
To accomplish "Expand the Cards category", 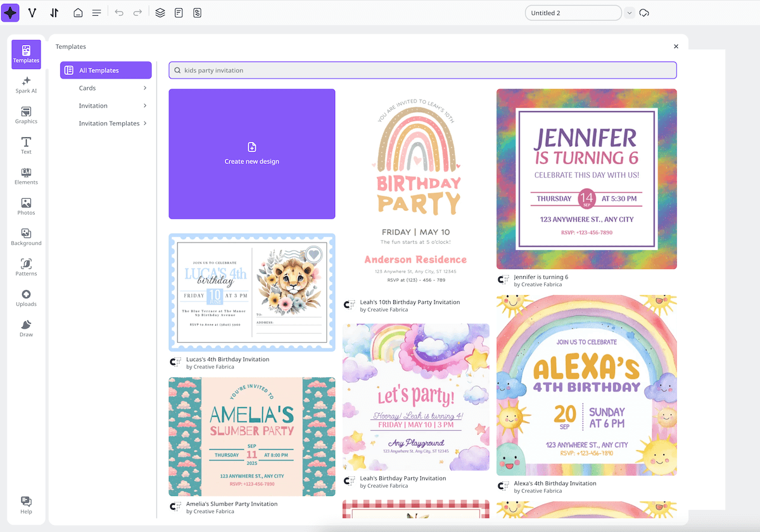I will (x=105, y=88).
